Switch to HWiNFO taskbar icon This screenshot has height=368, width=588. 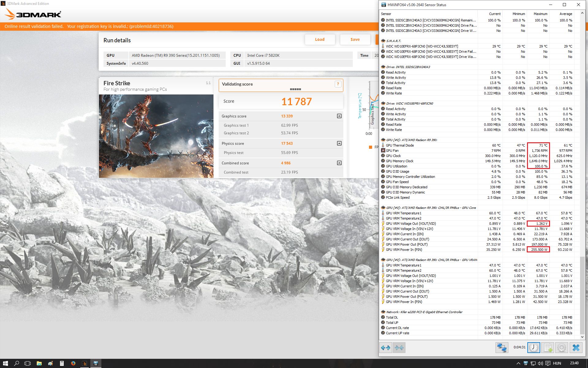[x=96, y=363]
